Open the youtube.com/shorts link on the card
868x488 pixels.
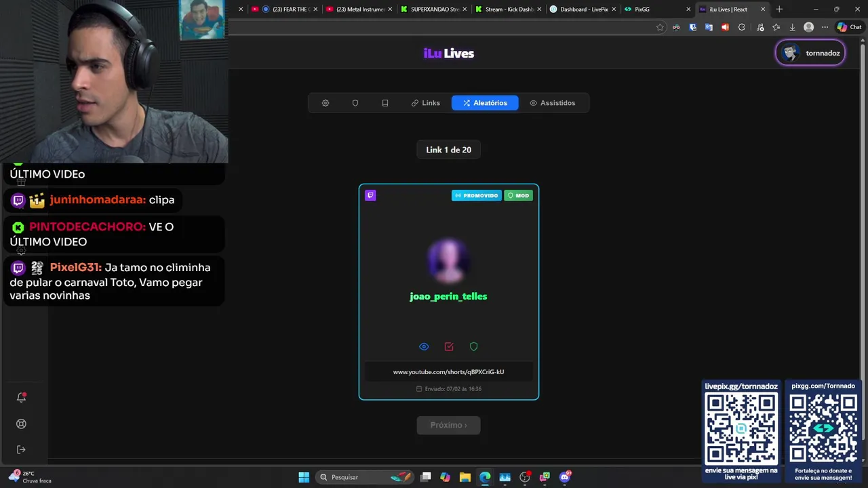point(448,371)
